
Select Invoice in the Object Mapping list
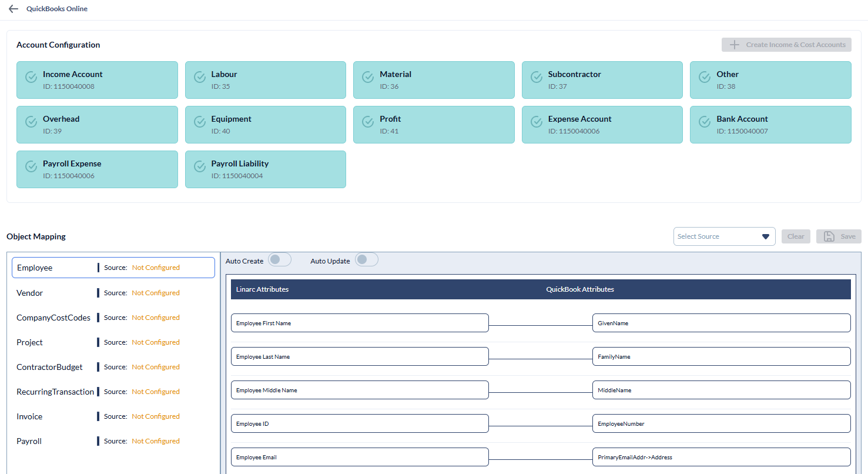pos(113,416)
